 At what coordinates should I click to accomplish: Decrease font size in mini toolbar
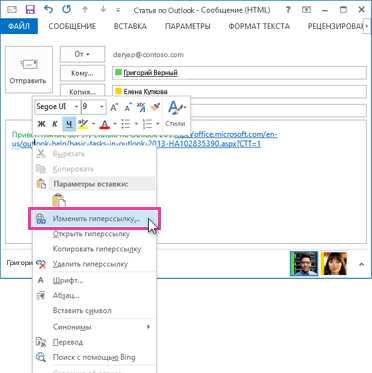(x=128, y=107)
